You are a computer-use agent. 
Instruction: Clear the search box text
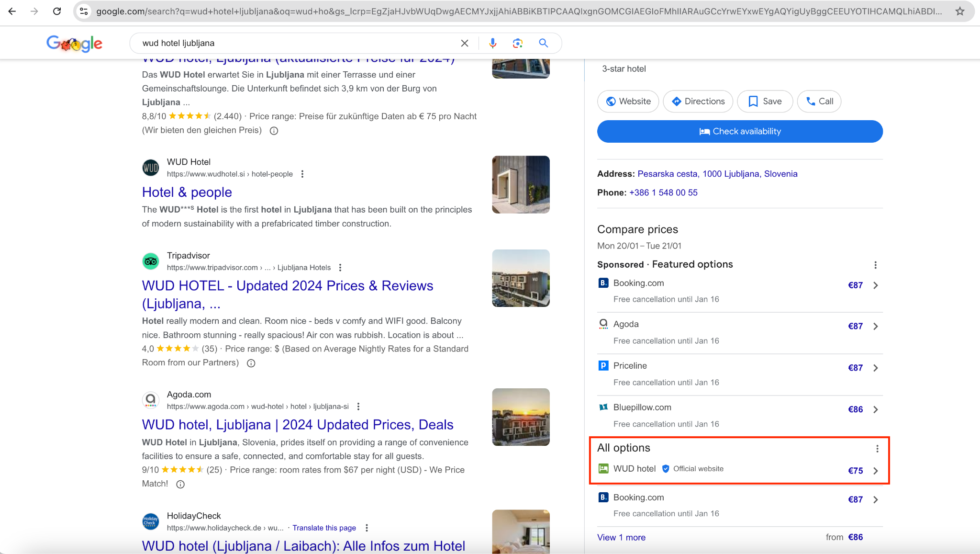[x=464, y=43]
